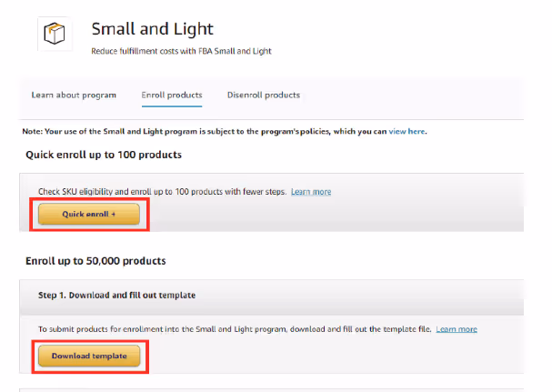Click 'FBA Small and Light' in the subtitle
This screenshot has width=552, height=392.
point(240,51)
